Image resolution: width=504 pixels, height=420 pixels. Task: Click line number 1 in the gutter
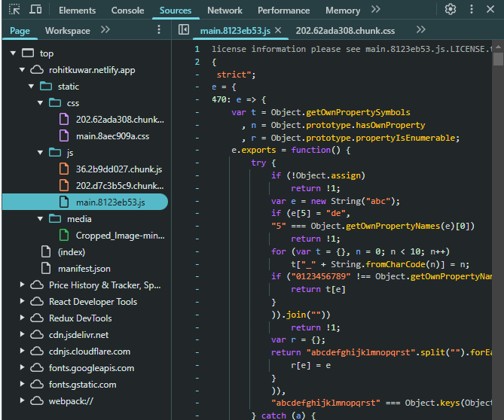tap(197, 49)
